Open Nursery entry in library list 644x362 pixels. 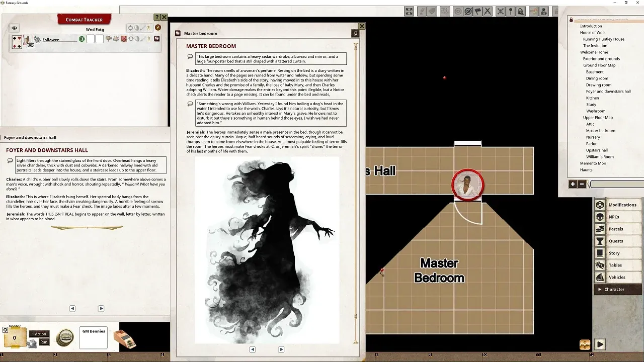coord(593,137)
